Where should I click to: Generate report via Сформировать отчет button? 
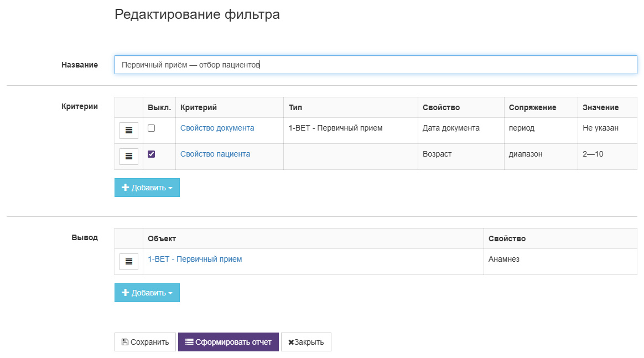[x=228, y=342]
